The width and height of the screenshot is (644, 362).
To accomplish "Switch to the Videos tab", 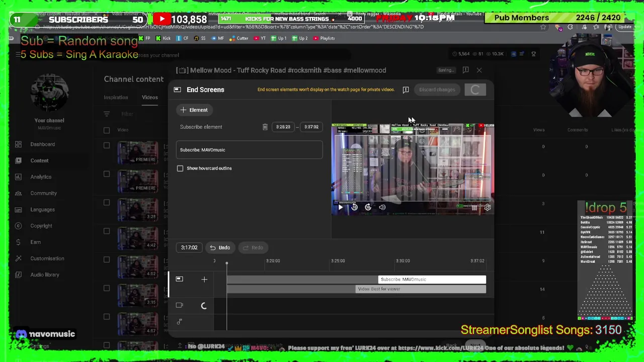I will 149,98.
